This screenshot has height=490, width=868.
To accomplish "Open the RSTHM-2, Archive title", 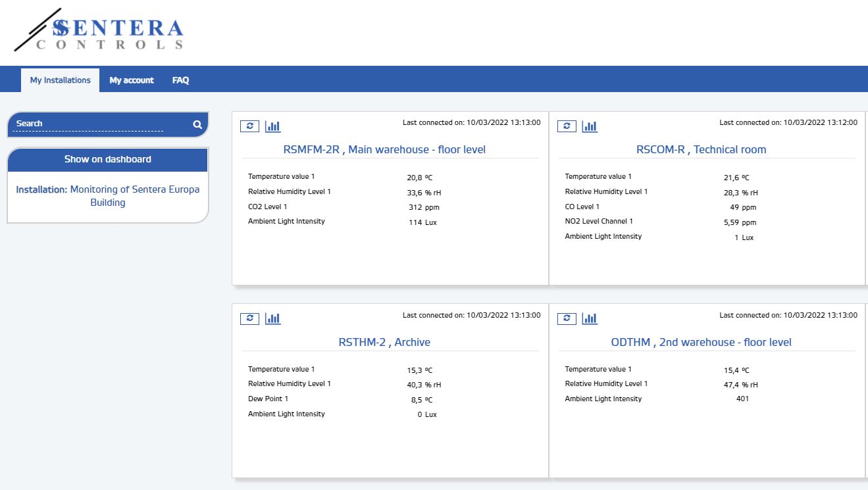I will [384, 342].
